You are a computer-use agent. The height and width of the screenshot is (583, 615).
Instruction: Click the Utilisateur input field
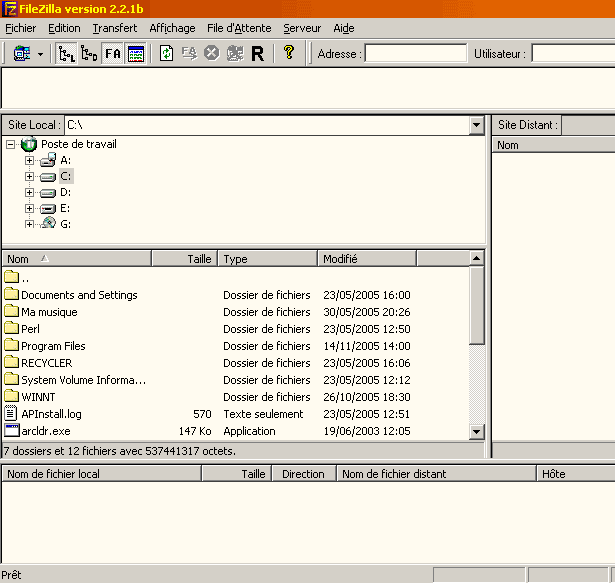[573, 53]
